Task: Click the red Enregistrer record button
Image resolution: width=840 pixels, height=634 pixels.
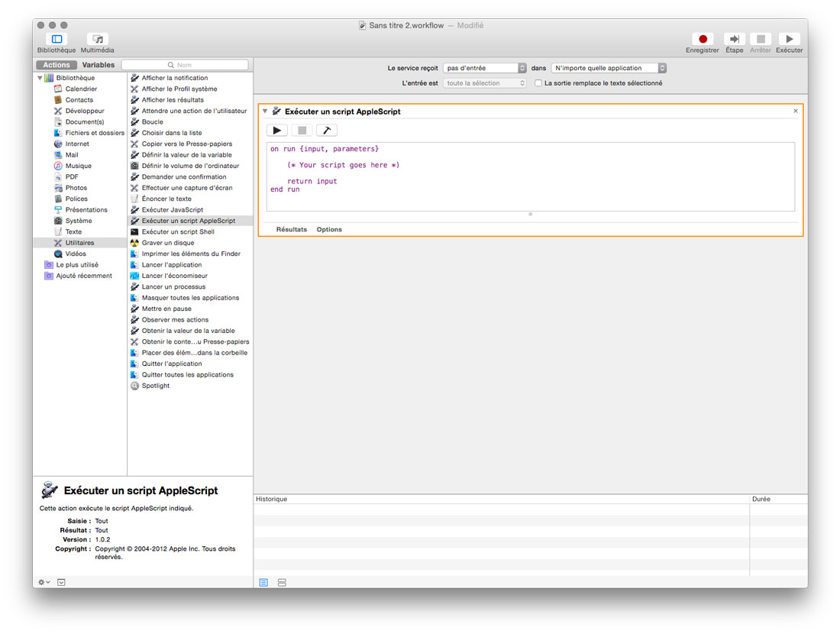Action: [x=703, y=39]
